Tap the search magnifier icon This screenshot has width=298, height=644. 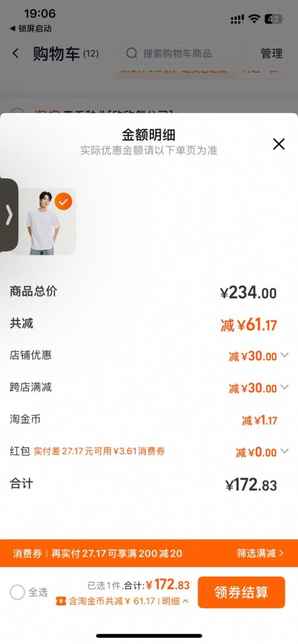pyautogui.click(x=132, y=54)
